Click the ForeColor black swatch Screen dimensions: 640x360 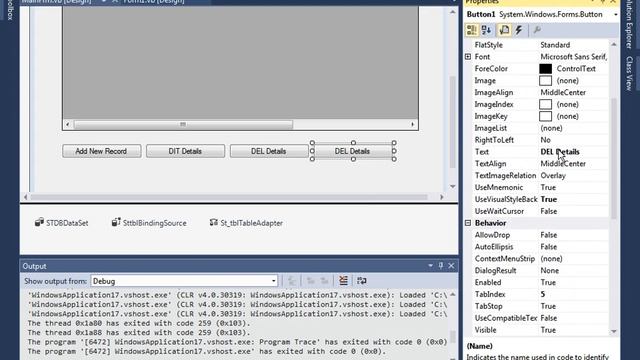point(545,69)
